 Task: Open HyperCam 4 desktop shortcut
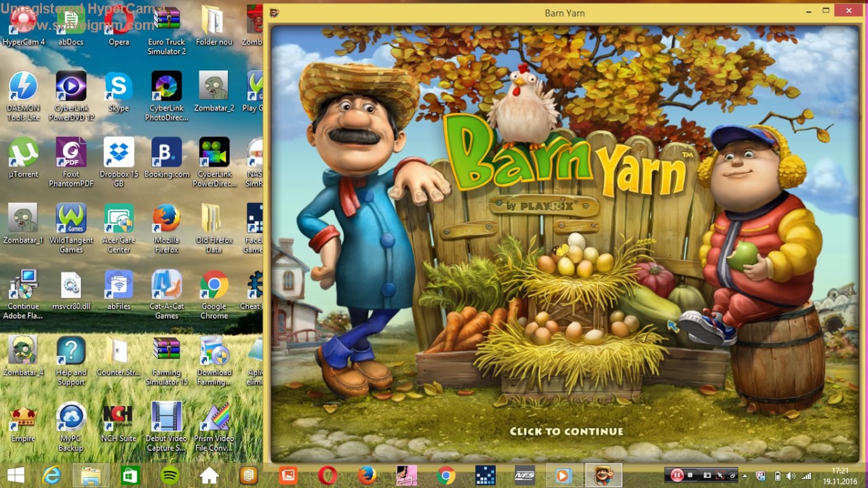pyautogui.click(x=23, y=27)
